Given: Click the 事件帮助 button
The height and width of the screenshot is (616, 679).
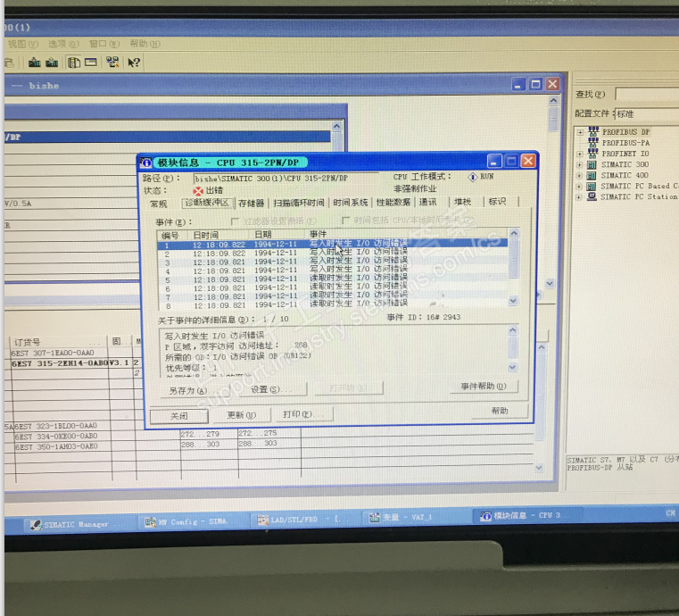Looking at the screenshot, I should 484,386.
